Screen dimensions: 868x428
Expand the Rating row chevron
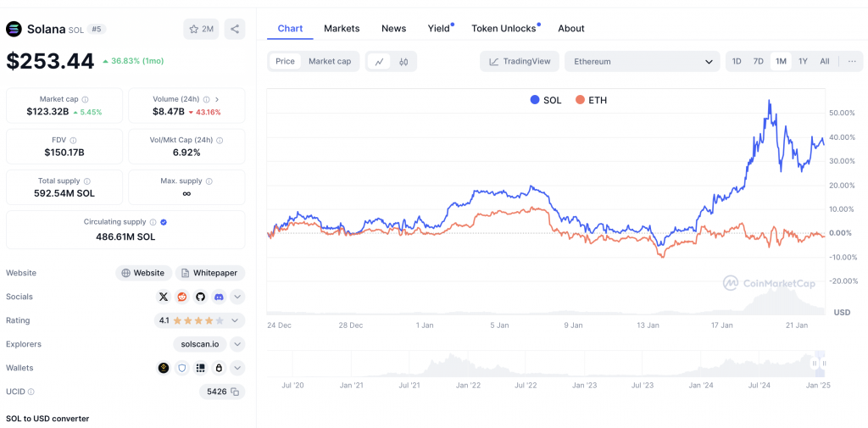point(235,320)
